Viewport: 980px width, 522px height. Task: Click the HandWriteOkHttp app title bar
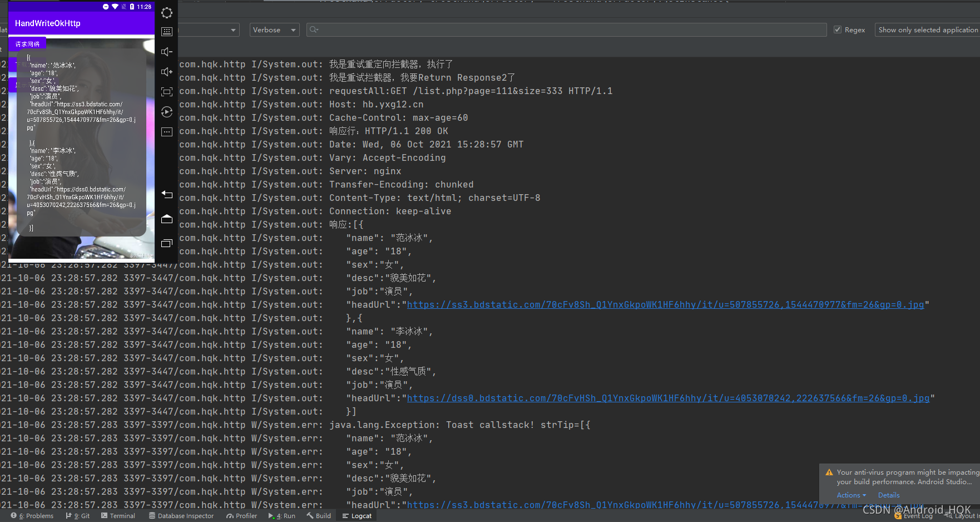81,23
